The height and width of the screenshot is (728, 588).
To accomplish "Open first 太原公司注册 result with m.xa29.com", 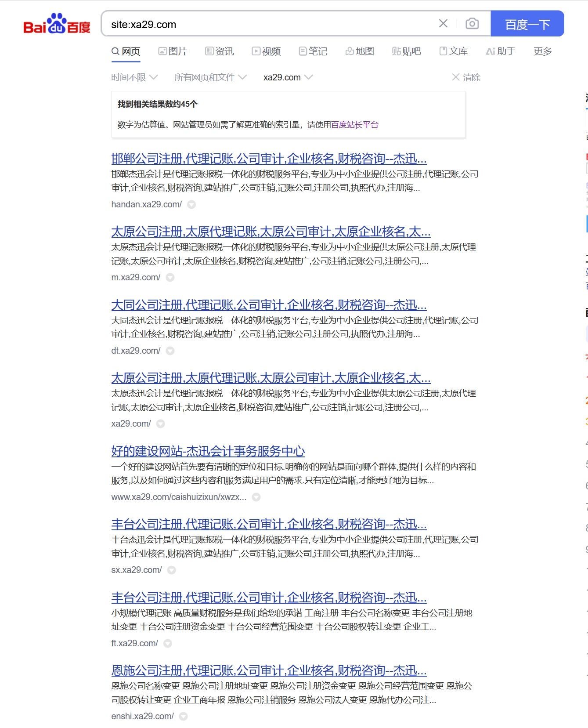I will click(271, 232).
